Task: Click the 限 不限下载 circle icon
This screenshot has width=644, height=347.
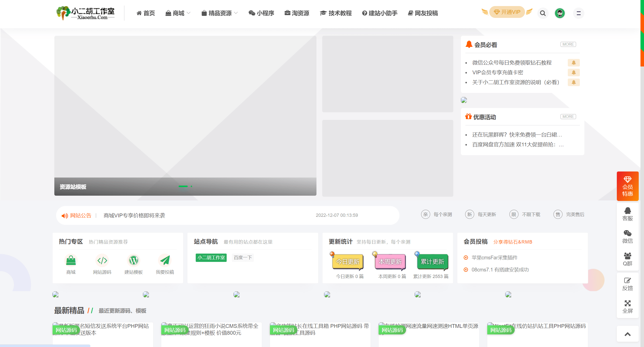Action: [514, 215]
